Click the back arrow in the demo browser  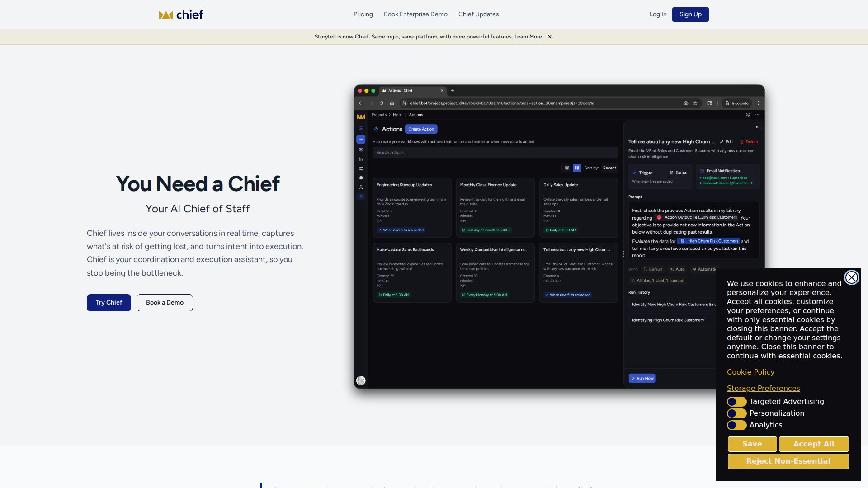point(360,103)
